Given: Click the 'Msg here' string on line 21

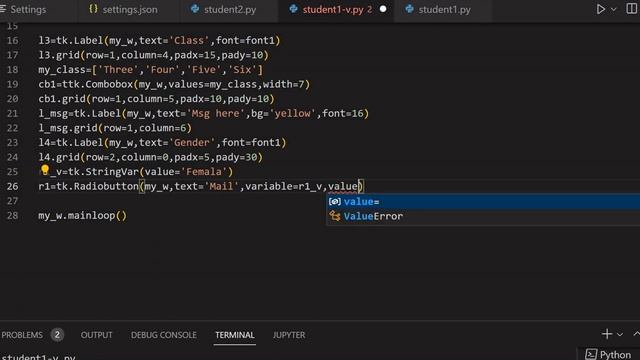Looking at the screenshot, I should click(x=216, y=113).
